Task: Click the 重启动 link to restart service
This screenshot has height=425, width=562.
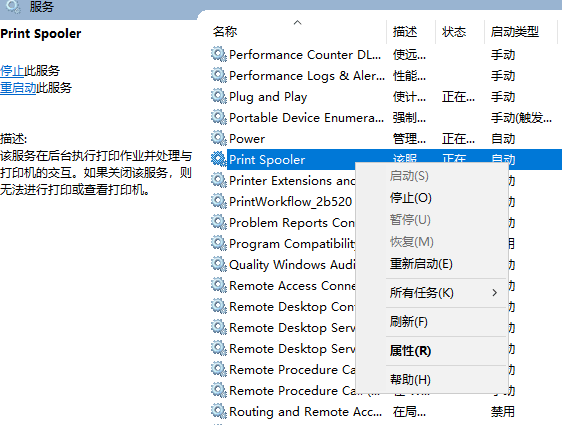Action: coord(18,87)
